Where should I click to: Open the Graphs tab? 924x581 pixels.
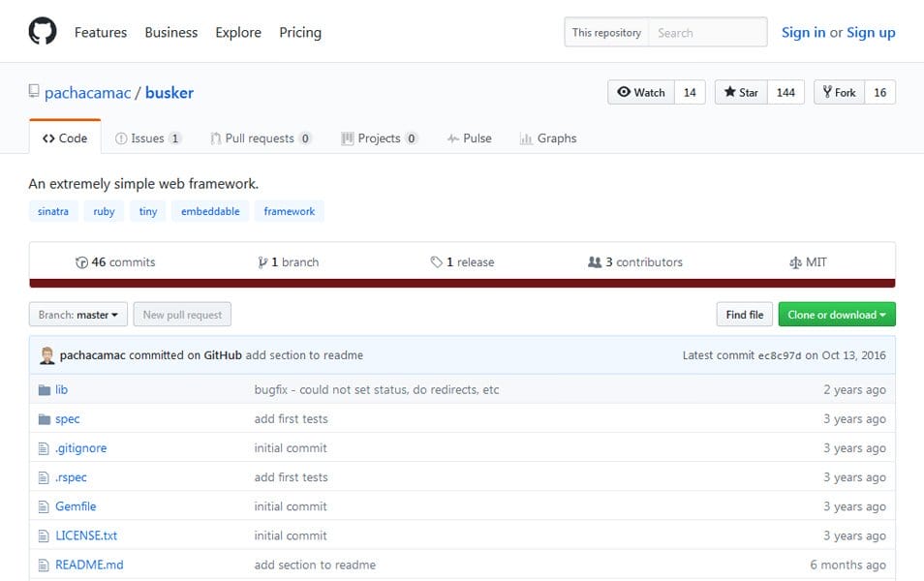(x=548, y=138)
